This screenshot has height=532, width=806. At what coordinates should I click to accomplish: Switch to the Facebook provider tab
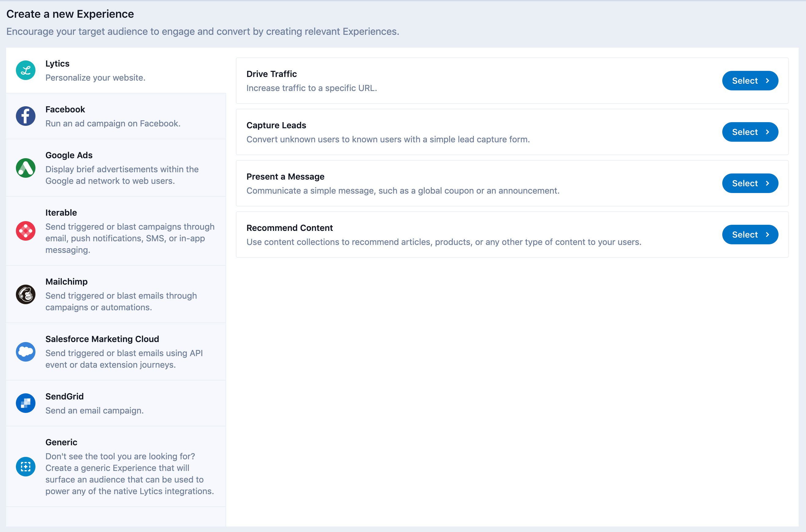point(115,116)
